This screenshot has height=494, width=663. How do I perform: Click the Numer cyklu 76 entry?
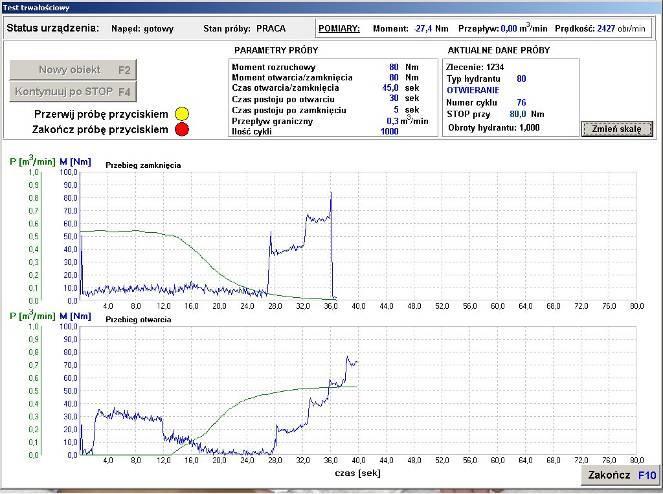(x=486, y=102)
